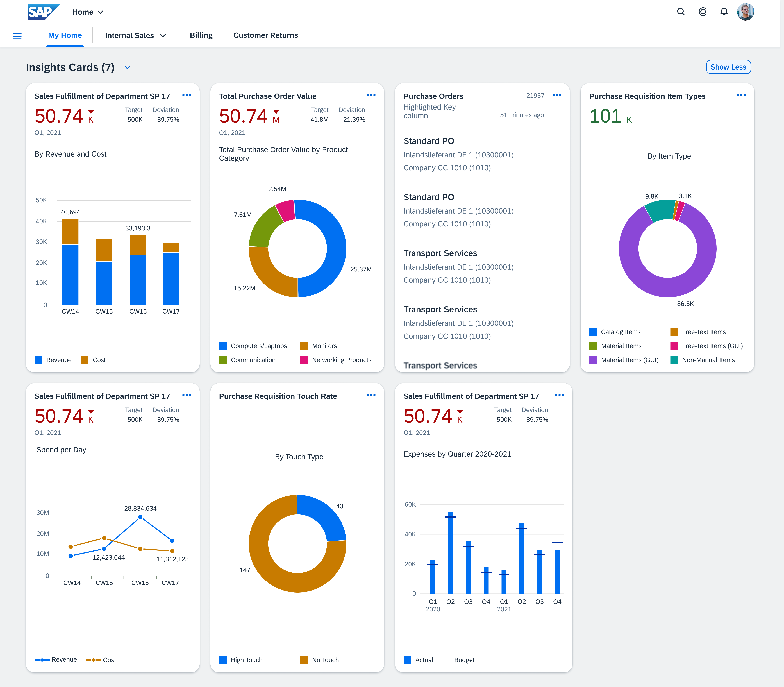Click the Material Items (GUI) legend entry

point(624,360)
